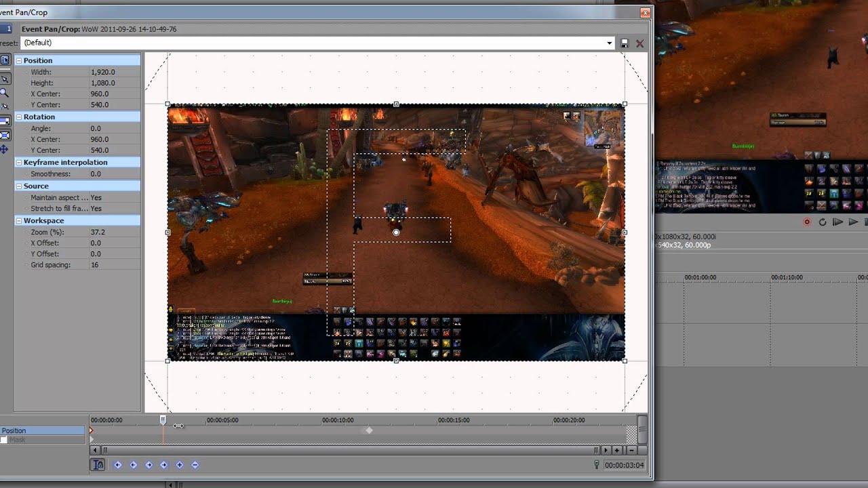Click the Move Freely arrows icon
868x488 pixels.
coord(4,149)
